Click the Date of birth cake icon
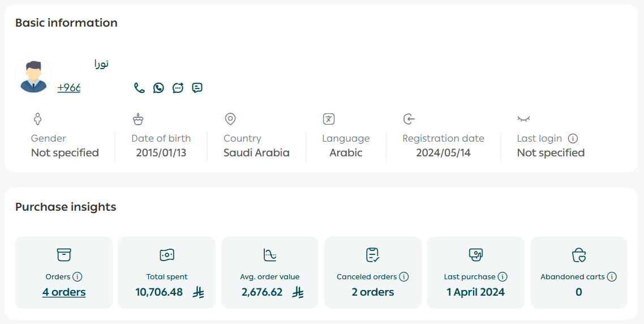 (138, 119)
